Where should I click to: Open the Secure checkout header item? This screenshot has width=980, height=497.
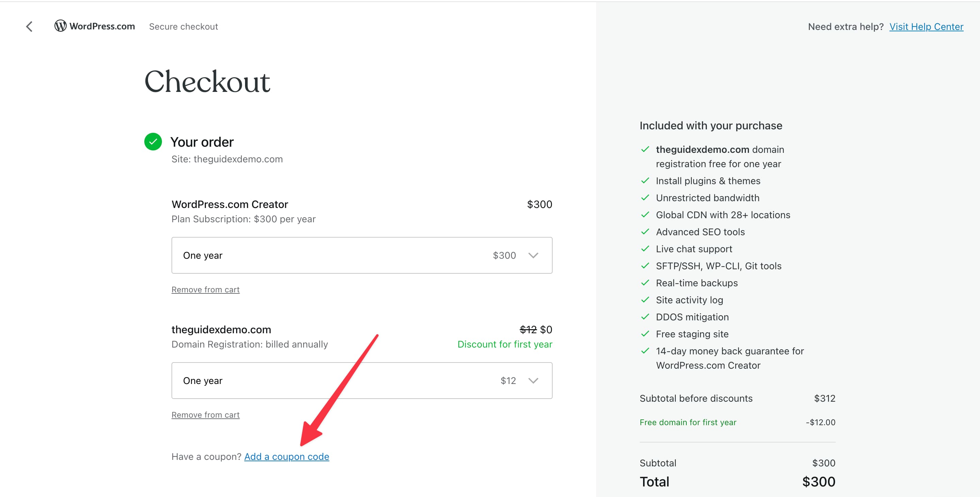[x=184, y=26]
